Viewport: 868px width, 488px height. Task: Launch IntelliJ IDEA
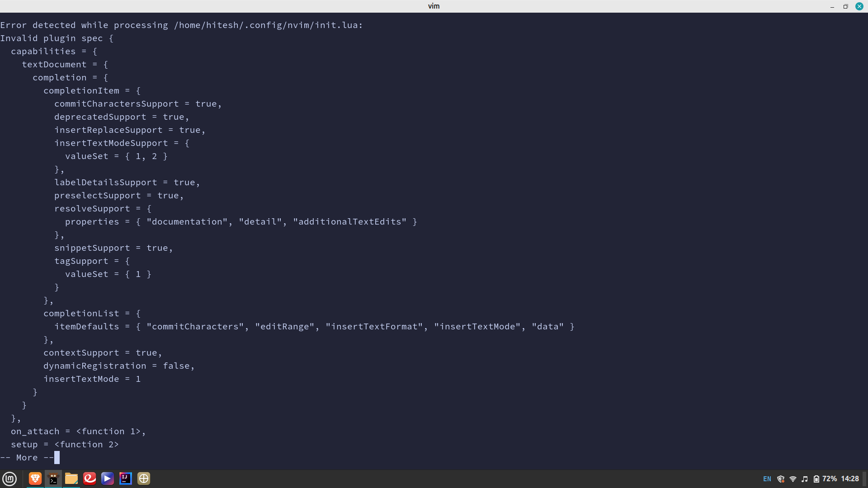[x=125, y=479]
